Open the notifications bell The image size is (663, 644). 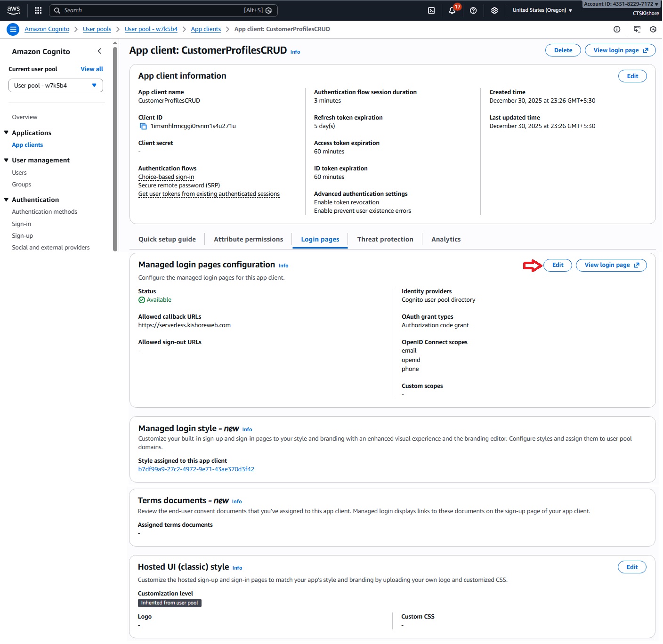coord(452,10)
